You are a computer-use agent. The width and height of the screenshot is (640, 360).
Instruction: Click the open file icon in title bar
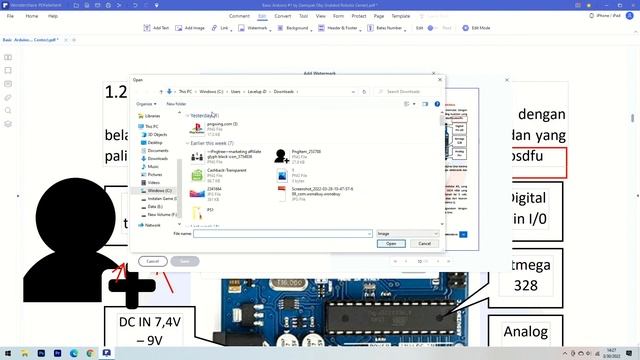coord(76,5)
